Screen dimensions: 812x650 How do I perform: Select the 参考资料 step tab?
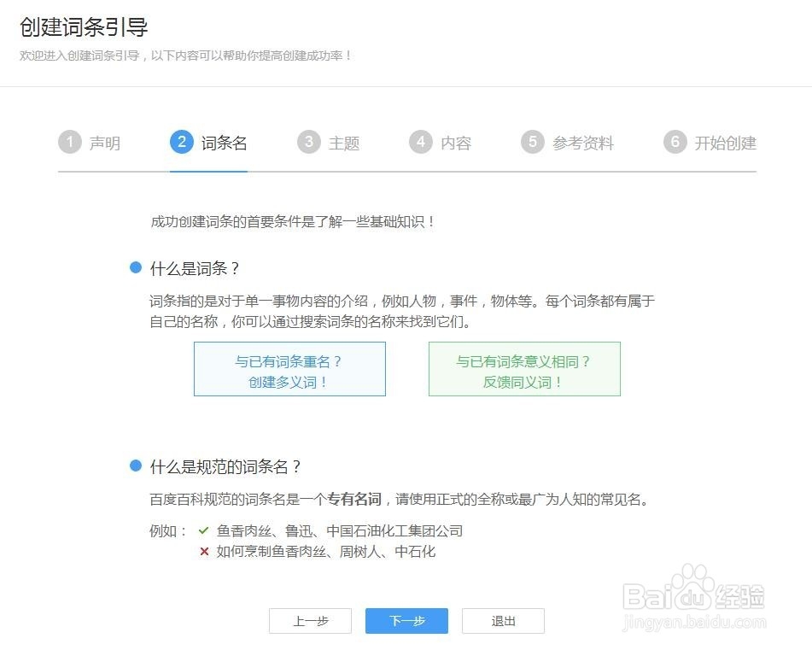(584, 143)
